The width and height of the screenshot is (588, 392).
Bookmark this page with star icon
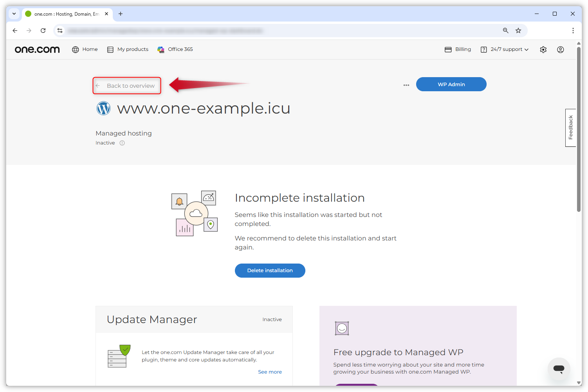point(518,31)
